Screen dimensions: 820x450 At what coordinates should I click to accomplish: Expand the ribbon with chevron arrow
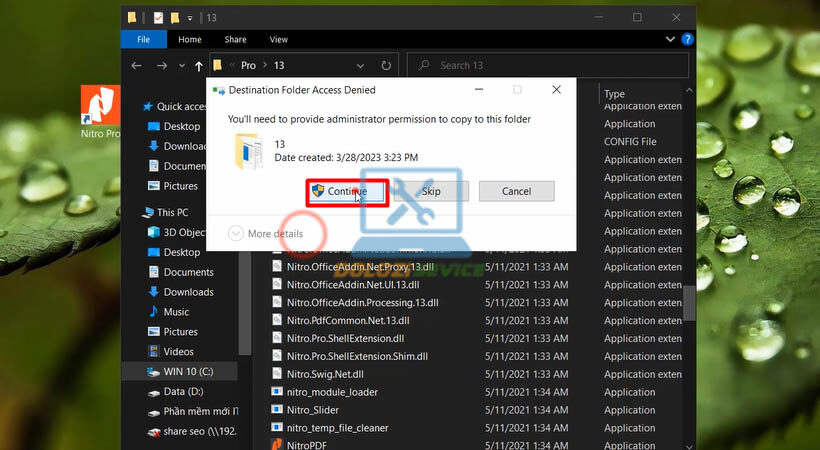point(670,39)
